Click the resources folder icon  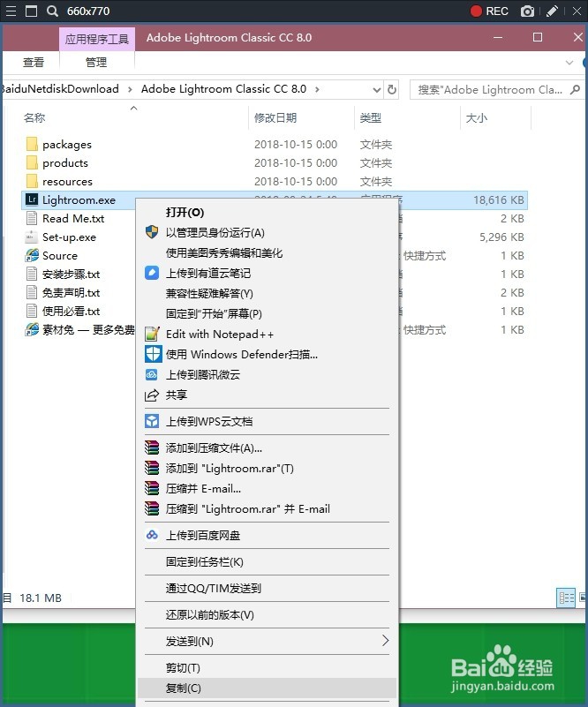(x=32, y=181)
